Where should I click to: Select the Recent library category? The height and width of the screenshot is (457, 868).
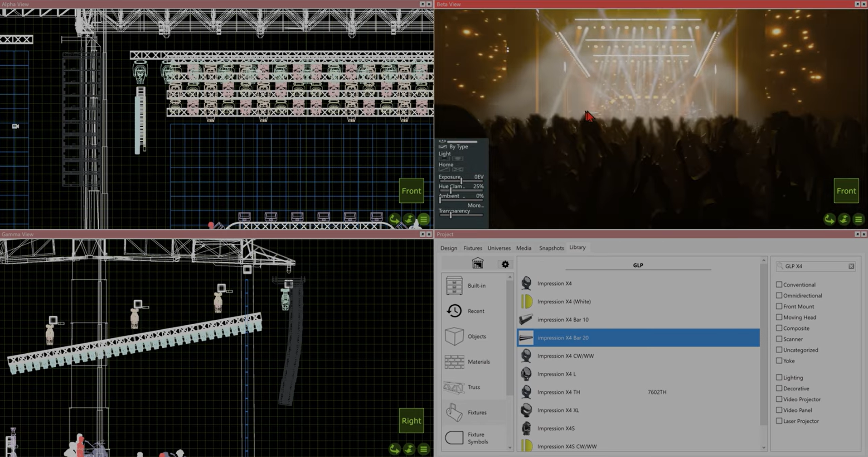coord(475,311)
